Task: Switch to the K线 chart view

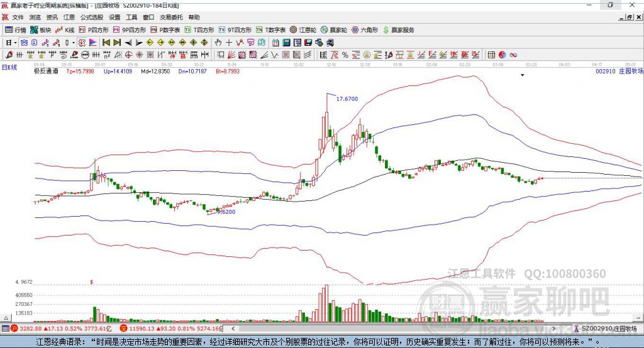Action: (x=65, y=30)
